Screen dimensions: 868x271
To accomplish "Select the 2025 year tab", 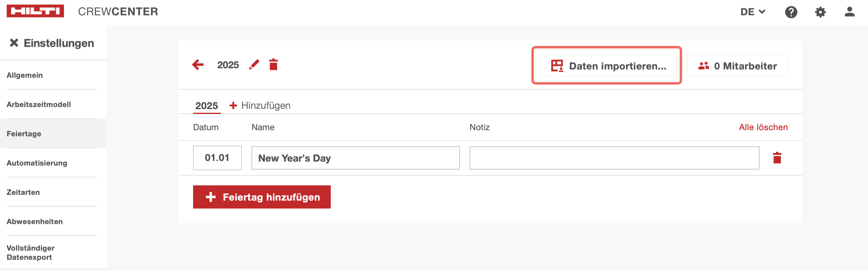I will pos(206,106).
